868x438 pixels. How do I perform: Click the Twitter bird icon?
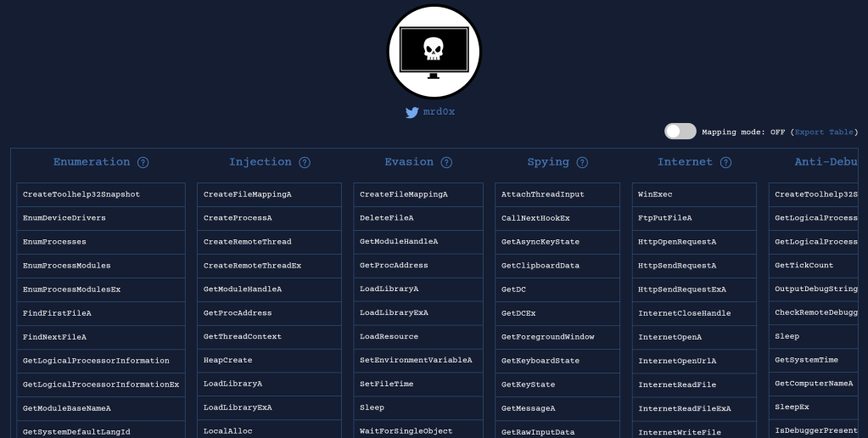pos(412,112)
